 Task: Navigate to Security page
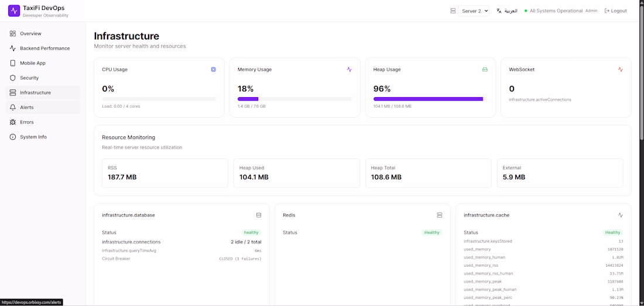pyautogui.click(x=43, y=78)
